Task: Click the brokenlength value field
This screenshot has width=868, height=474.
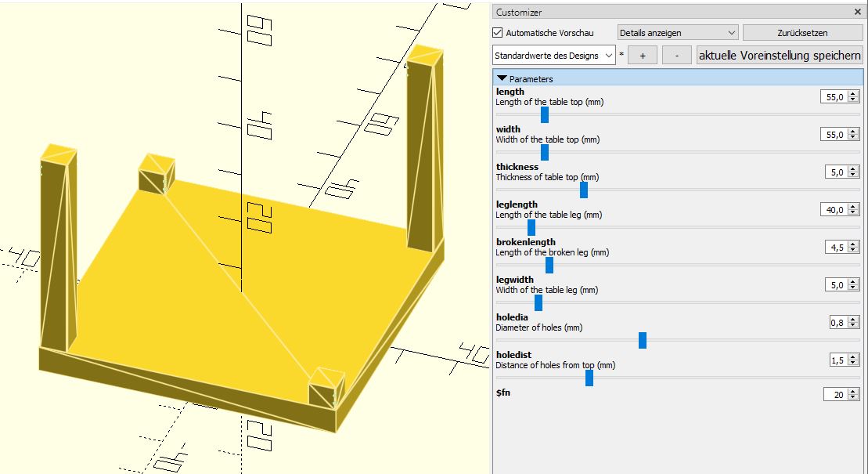Action: tap(837, 248)
